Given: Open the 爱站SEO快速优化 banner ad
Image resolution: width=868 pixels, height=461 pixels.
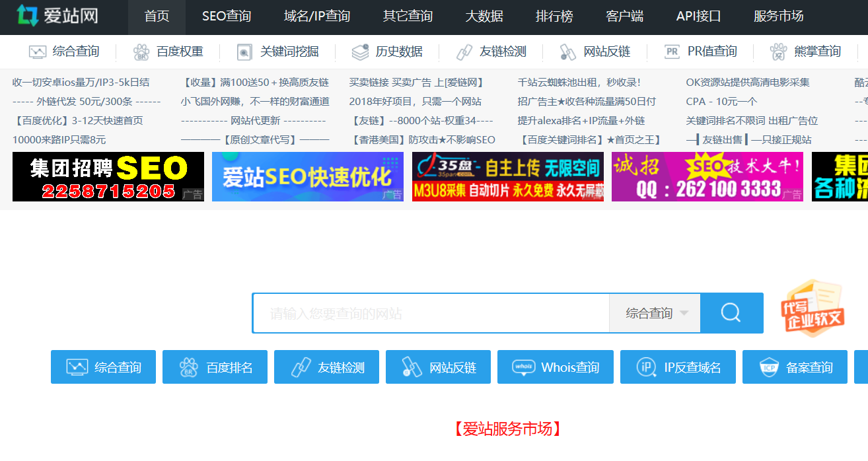Looking at the screenshot, I should pyautogui.click(x=308, y=176).
